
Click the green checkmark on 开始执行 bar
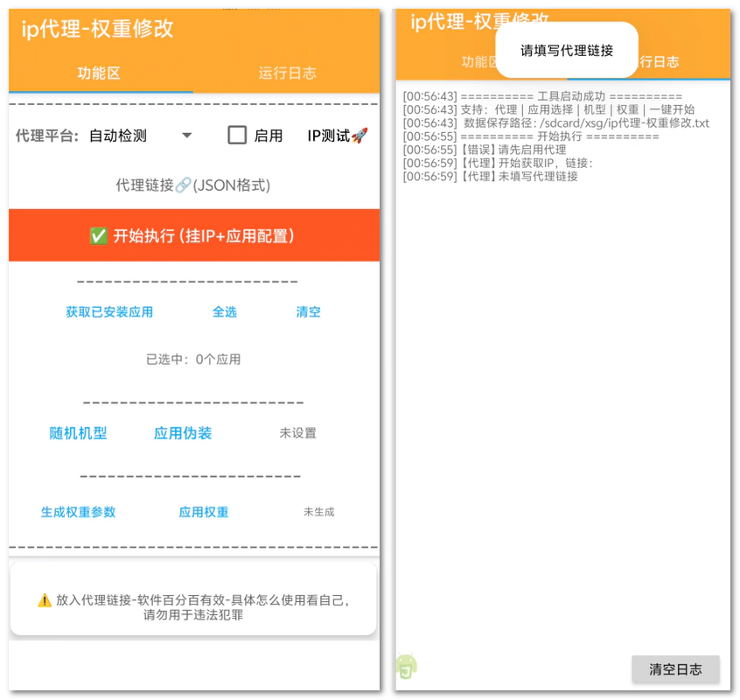coord(99,236)
